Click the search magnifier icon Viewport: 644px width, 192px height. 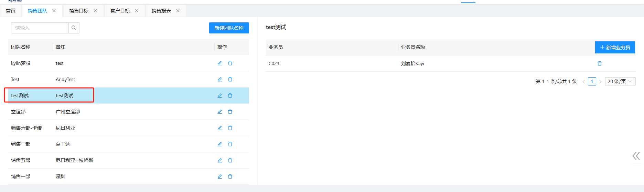[74, 28]
